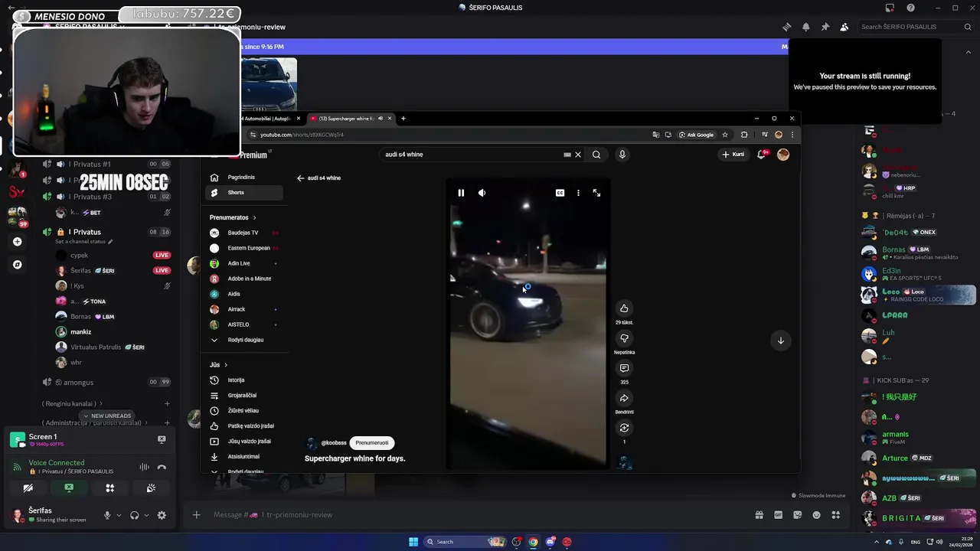This screenshot has width=980, height=551.
Task: Enter fullscreen on the Shorts player
Action: tap(596, 193)
